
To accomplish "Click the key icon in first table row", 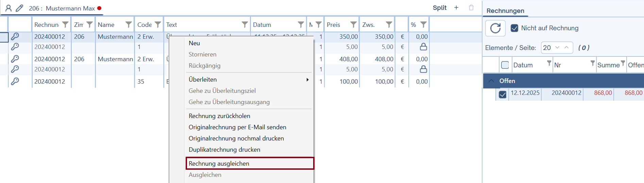I will click(x=15, y=36).
